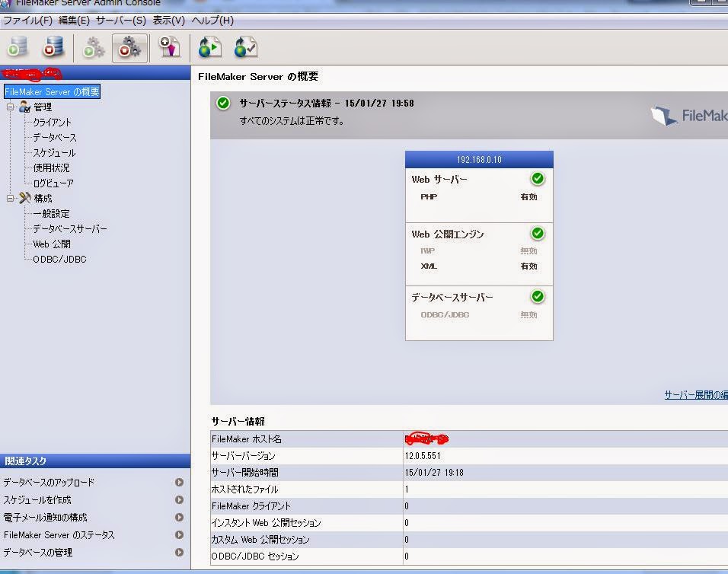Click the PHP row in Web サーバー

(x=479, y=196)
